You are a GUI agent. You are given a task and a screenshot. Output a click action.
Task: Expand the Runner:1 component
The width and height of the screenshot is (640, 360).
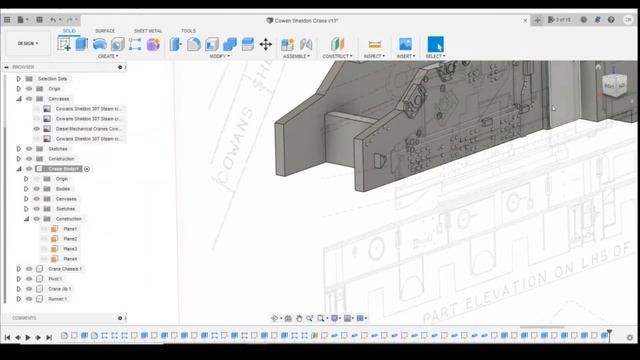19,299
